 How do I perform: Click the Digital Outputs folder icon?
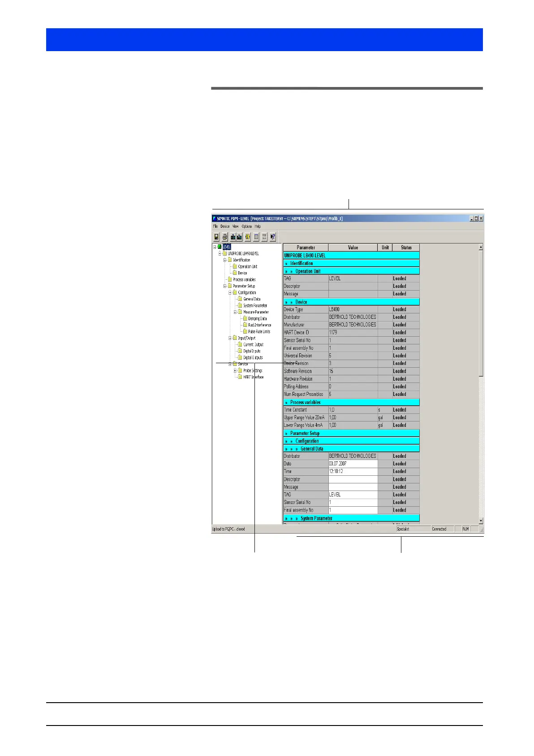click(240, 357)
